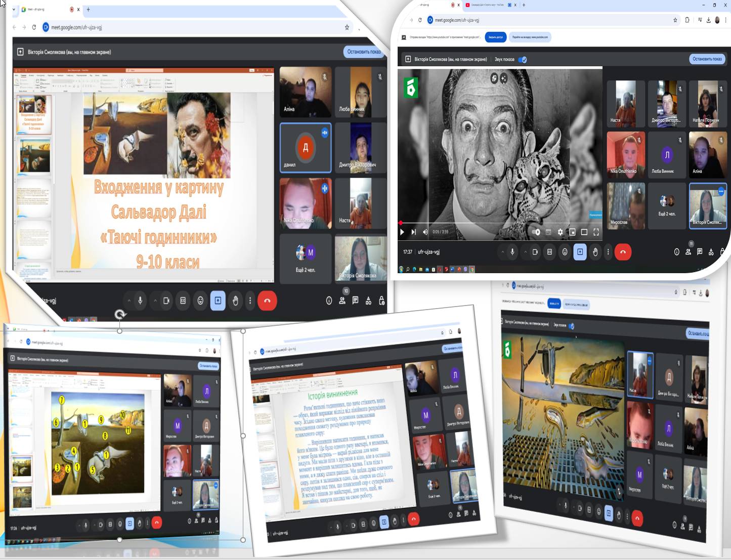Expand video options arrow in the Dalí video Meet window
Screen dimensions: 731x560
(525, 252)
